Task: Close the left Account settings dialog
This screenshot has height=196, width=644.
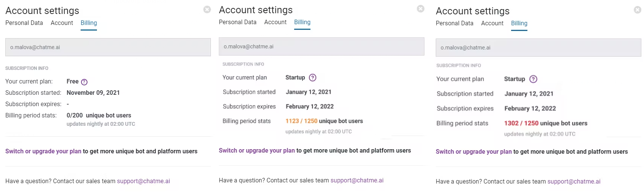Action: 207,9
